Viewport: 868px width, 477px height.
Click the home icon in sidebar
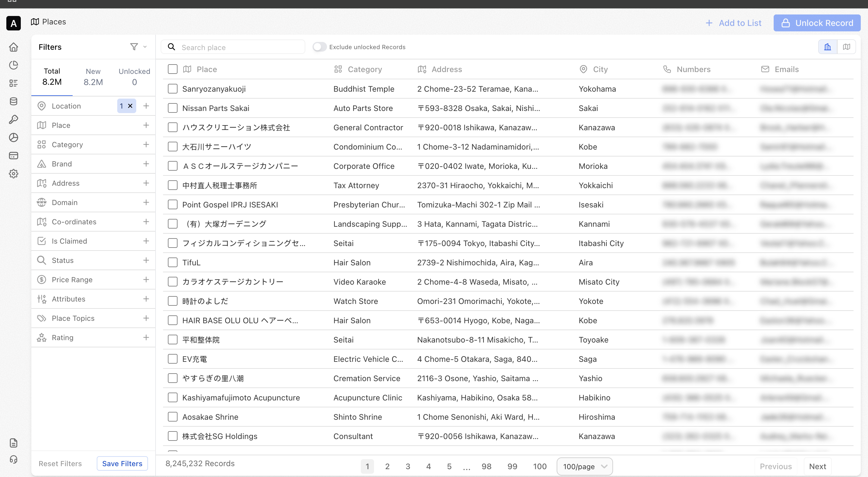(x=14, y=47)
